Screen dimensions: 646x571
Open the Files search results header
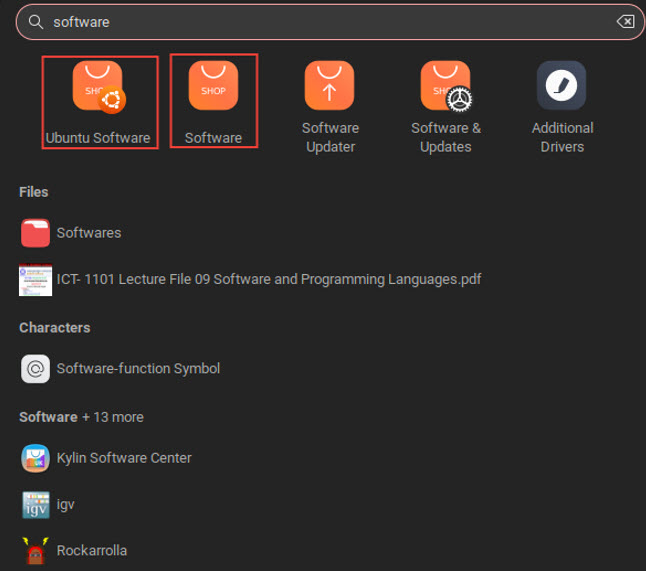pos(34,192)
